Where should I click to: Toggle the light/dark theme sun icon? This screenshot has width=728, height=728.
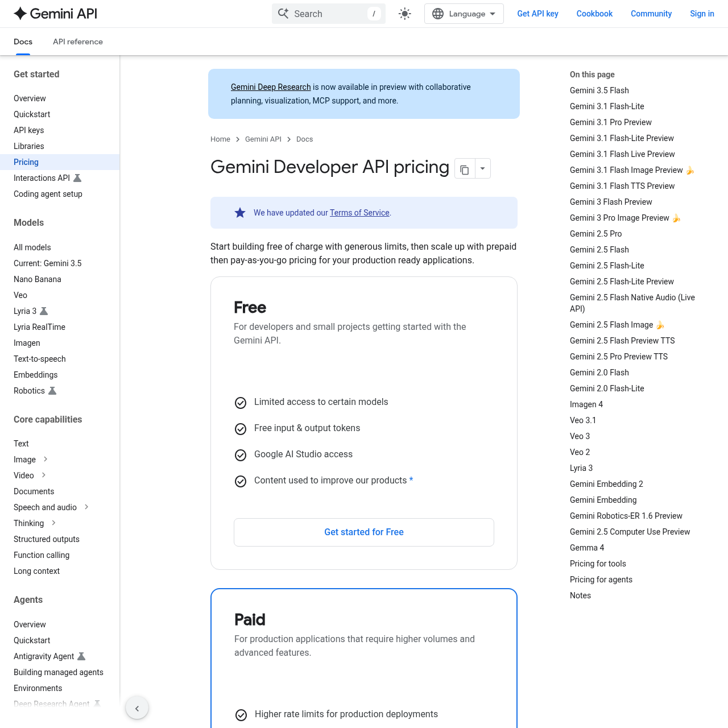pos(405,14)
